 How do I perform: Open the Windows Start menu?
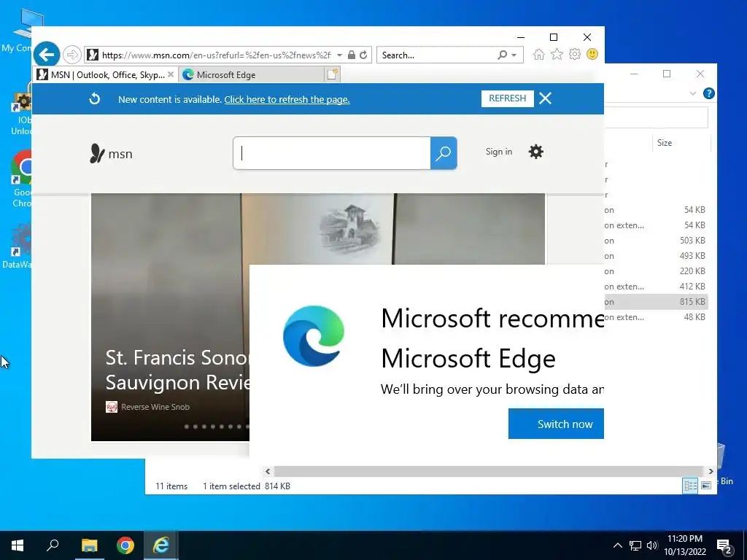pyautogui.click(x=18, y=545)
